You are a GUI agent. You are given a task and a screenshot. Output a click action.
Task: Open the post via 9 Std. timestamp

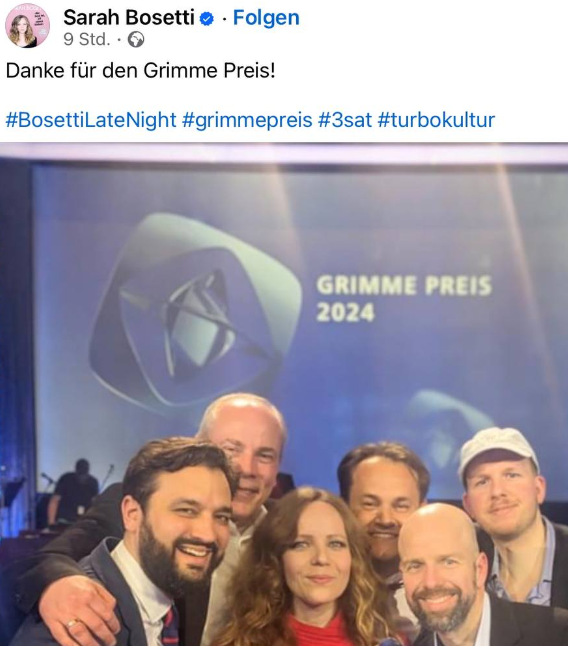[x=87, y=40]
